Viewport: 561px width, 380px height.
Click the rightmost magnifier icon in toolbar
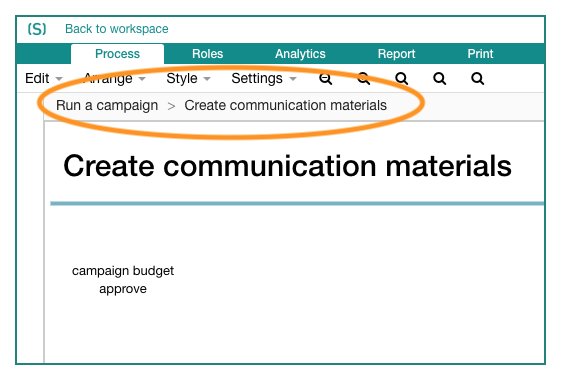tap(477, 78)
